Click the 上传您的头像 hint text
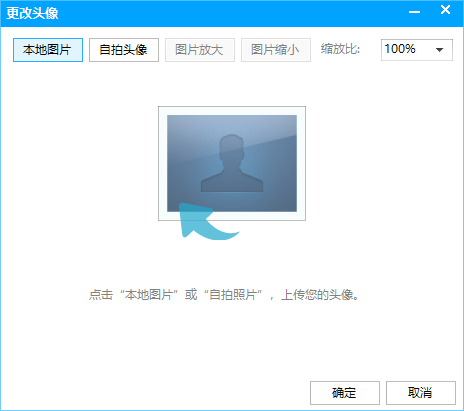 (320, 295)
